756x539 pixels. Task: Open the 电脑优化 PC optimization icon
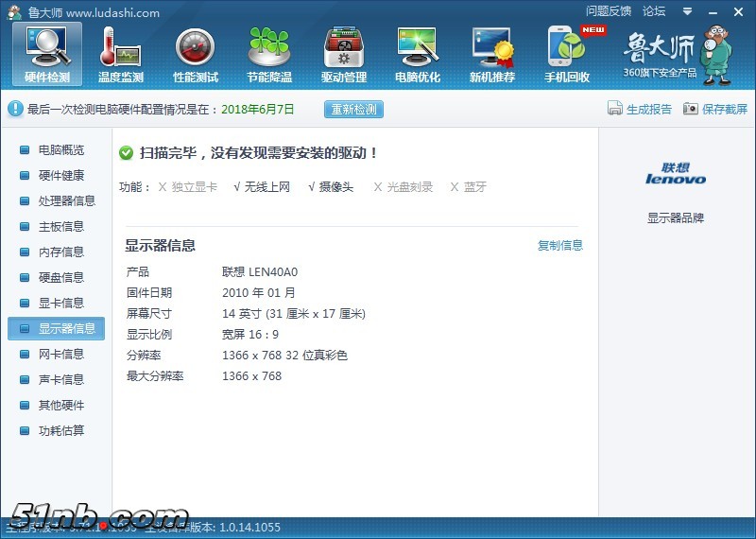(x=418, y=54)
